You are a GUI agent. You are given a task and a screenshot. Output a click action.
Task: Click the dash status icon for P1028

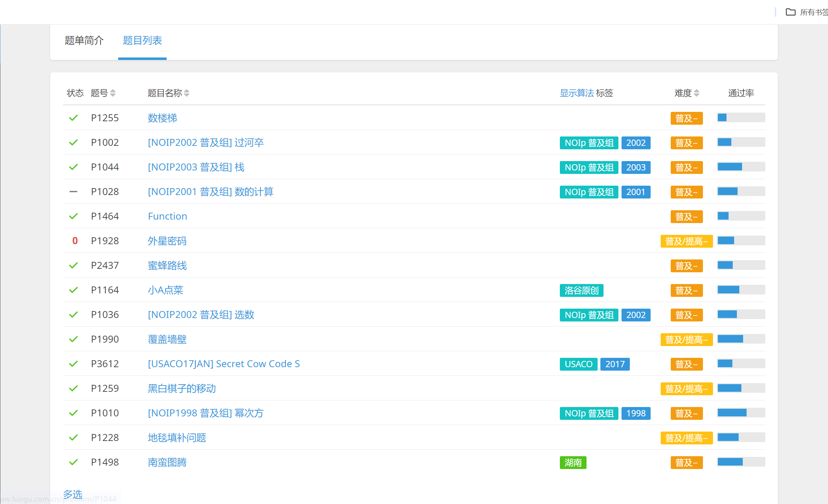[x=73, y=192]
